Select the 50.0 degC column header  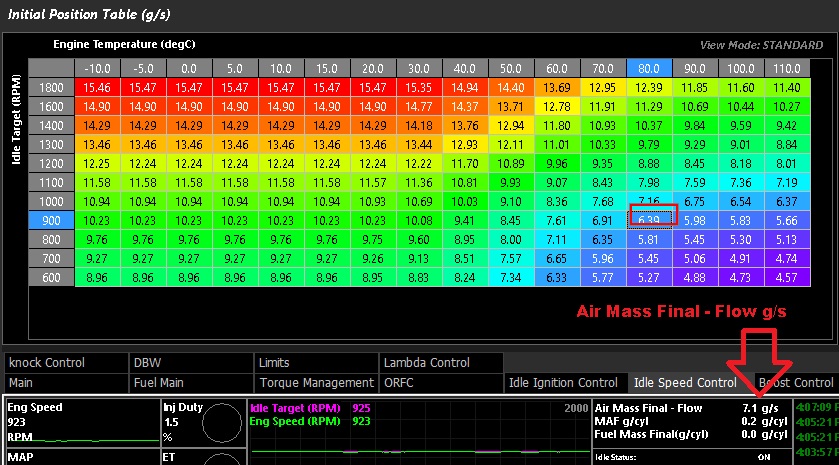pos(510,68)
